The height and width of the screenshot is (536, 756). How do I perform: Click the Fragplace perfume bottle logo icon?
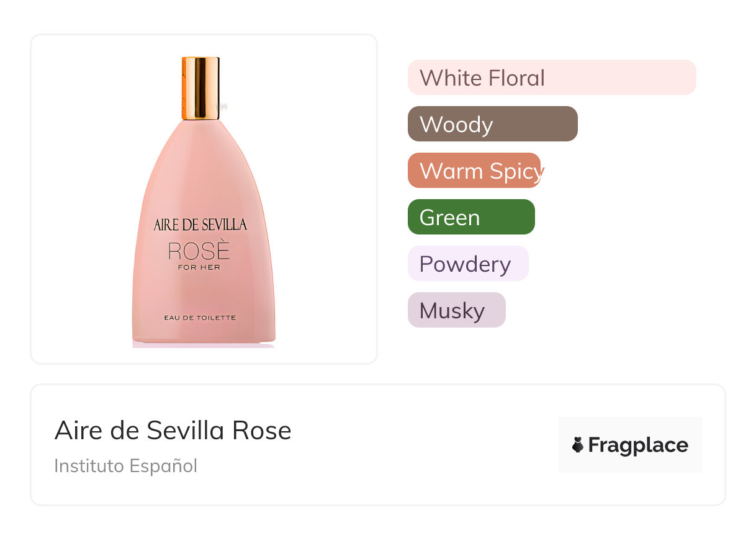pyautogui.click(x=578, y=445)
